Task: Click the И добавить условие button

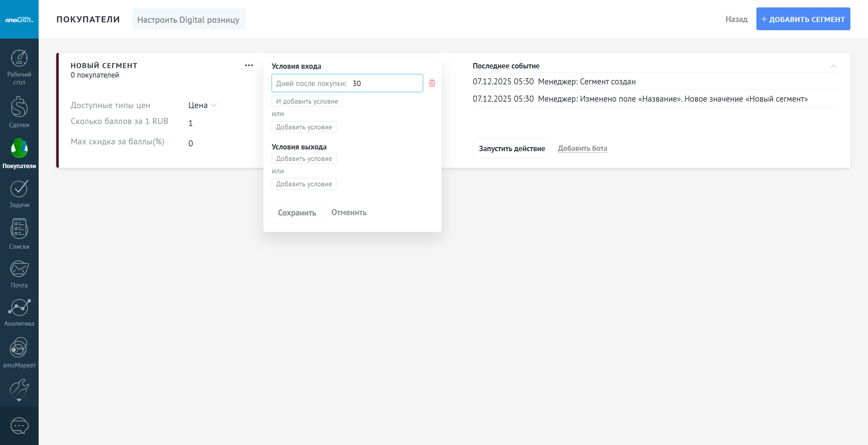Action: [x=307, y=101]
